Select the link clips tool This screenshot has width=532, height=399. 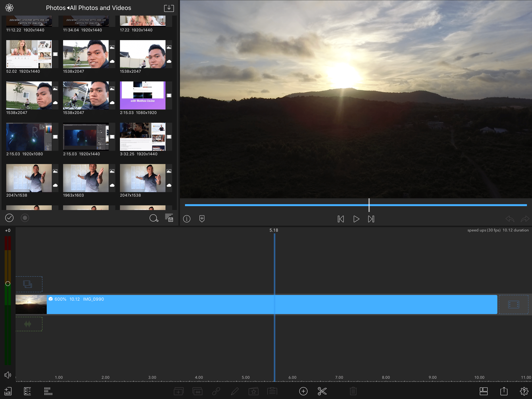click(216, 391)
